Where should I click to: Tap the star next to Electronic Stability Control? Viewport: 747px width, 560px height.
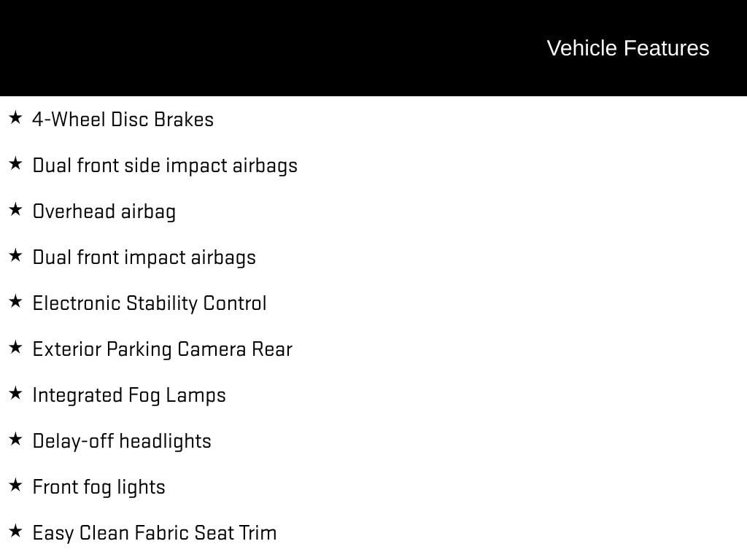(x=15, y=301)
